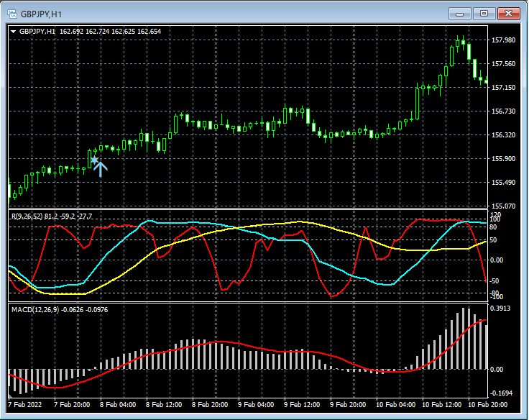This screenshot has width=529, height=420.
Task: Click the 7 Feb 20:00 time label
Action: click(72, 404)
